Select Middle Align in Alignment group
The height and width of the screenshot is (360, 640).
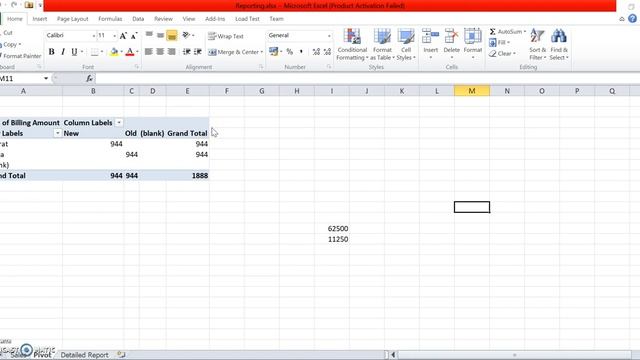pos(160,36)
